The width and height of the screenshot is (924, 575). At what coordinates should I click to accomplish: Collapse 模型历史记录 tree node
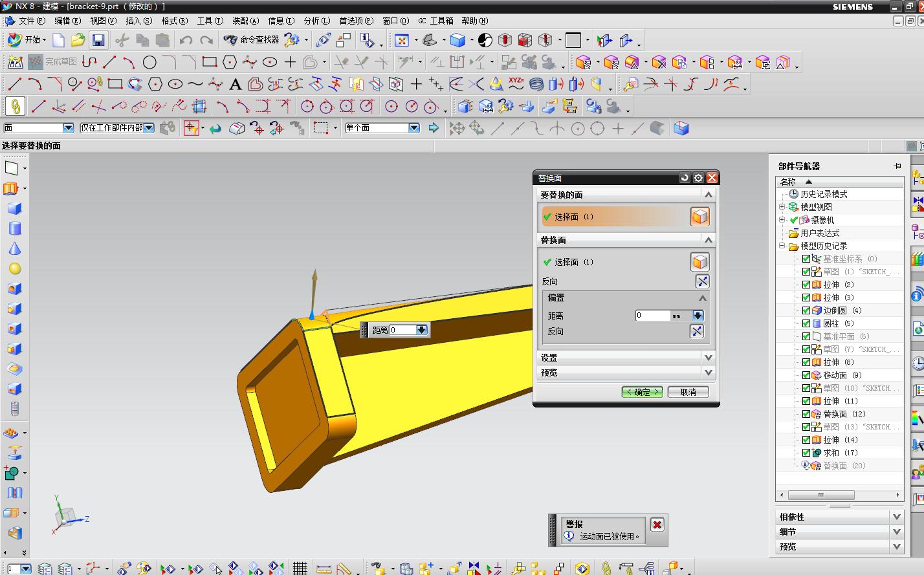point(782,246)
